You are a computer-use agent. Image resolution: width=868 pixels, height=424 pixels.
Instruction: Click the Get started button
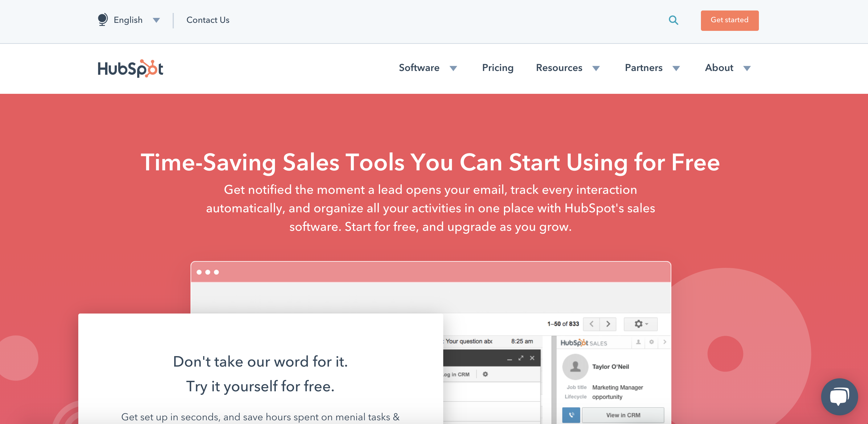point(730,20)
